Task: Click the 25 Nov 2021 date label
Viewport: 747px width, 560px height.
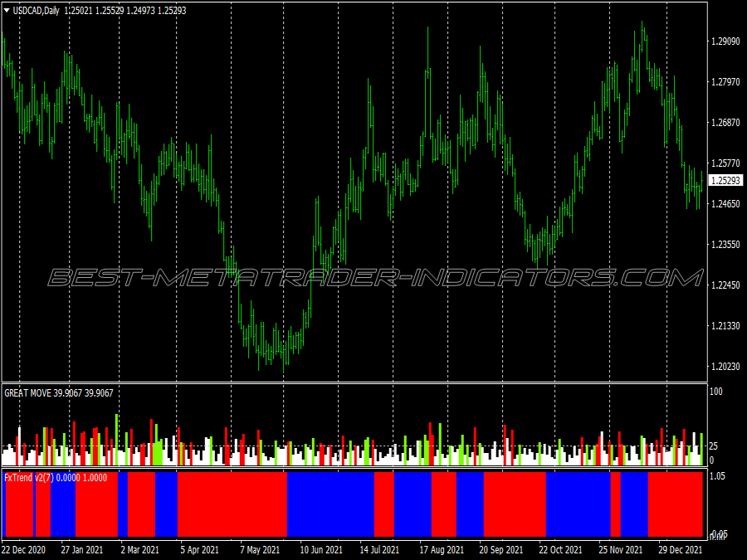Action: pyautogui.click(x=621, y=550)
